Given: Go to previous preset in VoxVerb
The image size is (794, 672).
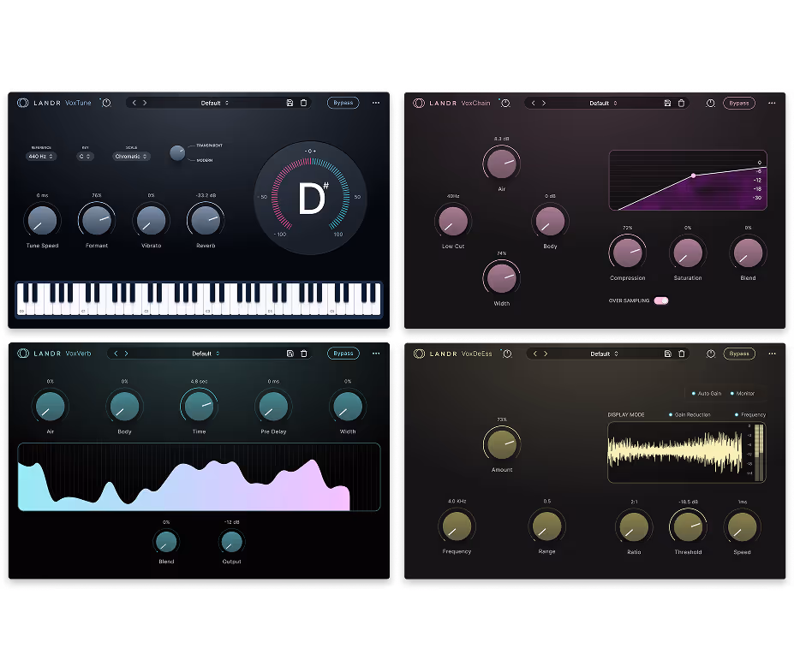Looking at the screenshot, I should 116,354.
